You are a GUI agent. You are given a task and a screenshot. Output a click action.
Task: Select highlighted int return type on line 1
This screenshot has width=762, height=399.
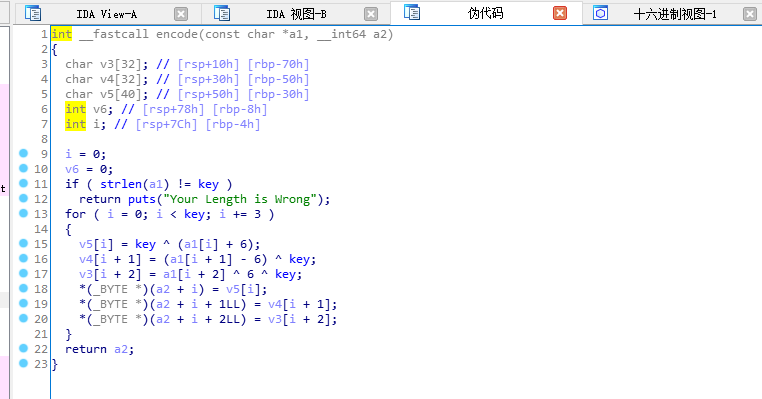tap(62, 34)
